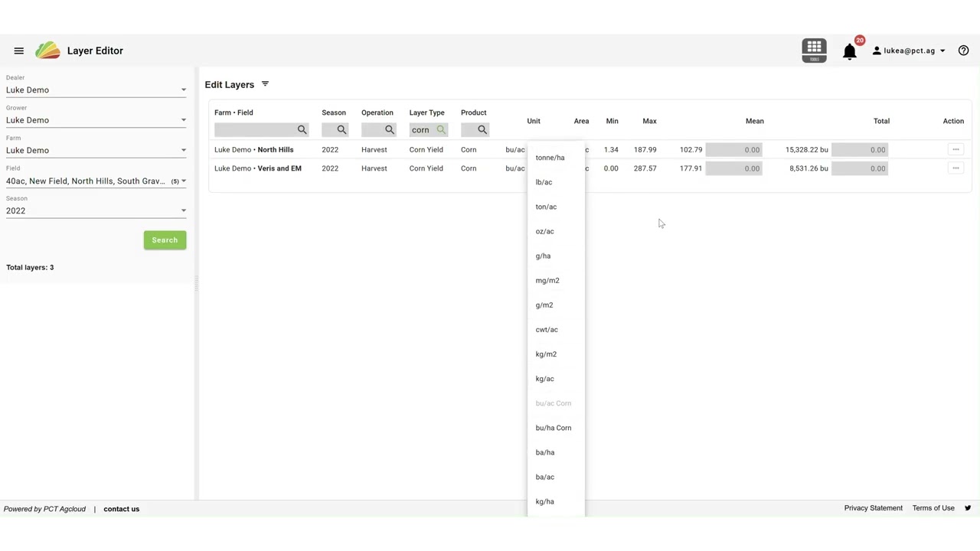Select kg/ha unit option
Screen dimensions: 980x551
(x=556, y=501)
